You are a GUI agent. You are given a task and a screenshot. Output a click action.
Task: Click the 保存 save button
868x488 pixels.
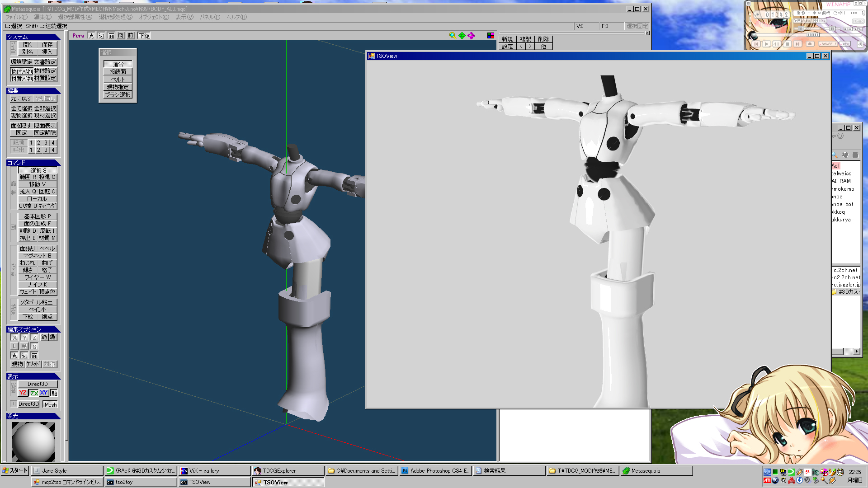tap(47, 45)
